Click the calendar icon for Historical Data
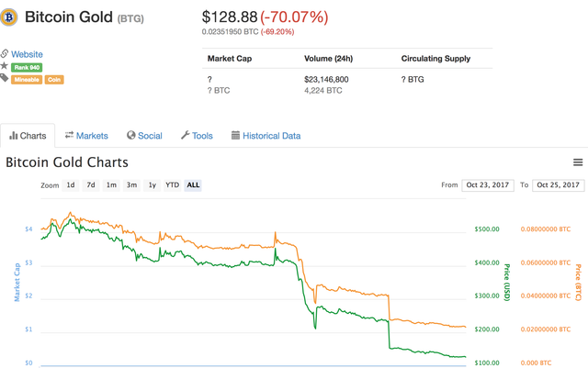588x368 pixels. coord(235,135)
